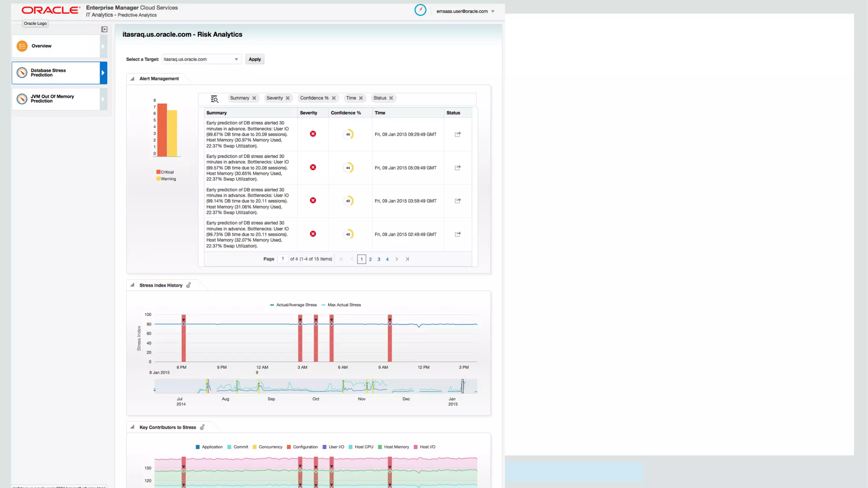Remove the Status filter chip
The width and height of the screenshot is (868, 488).
pos(391,98)
